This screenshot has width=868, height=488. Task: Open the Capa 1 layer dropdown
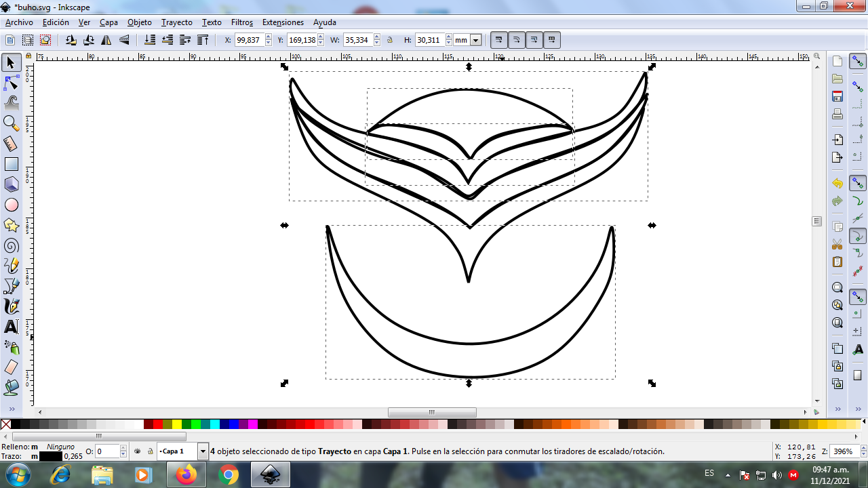click(203, 451)
